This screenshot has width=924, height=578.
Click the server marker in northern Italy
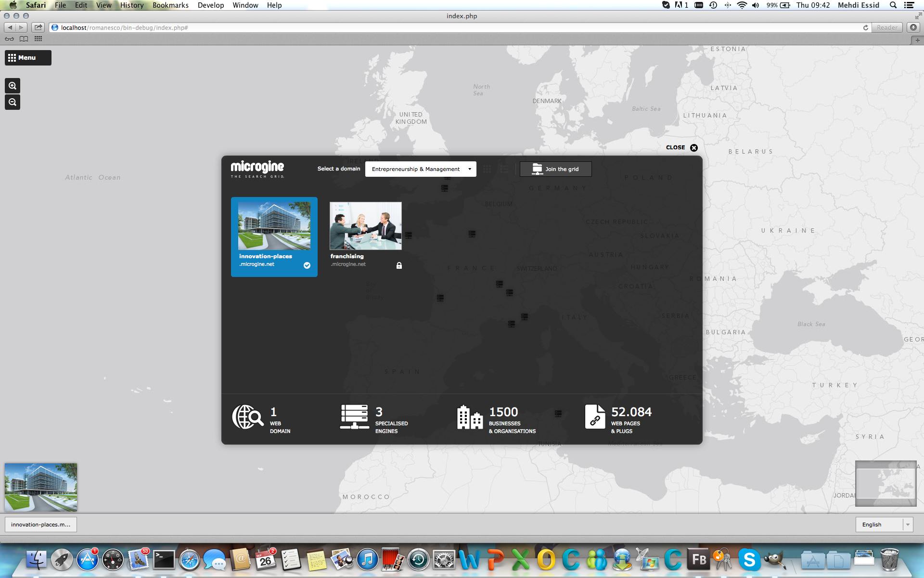tap(525, 317)
